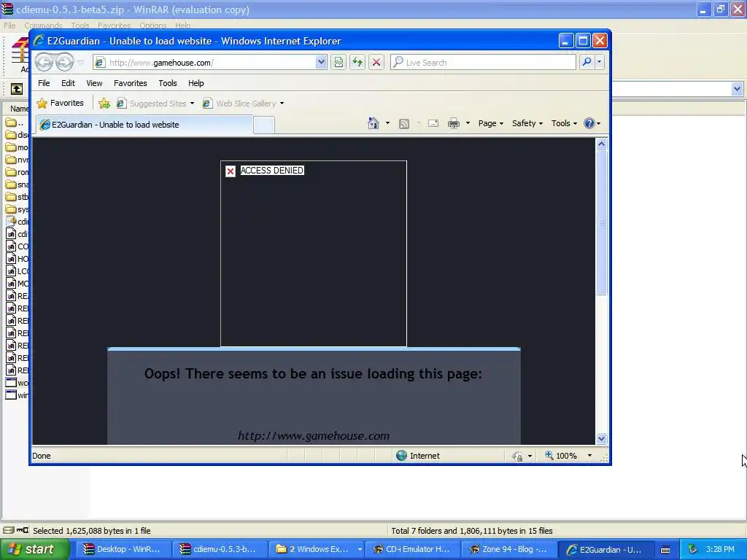Click the protected mode lock icon
747x560 pixels.
[518, 456]
